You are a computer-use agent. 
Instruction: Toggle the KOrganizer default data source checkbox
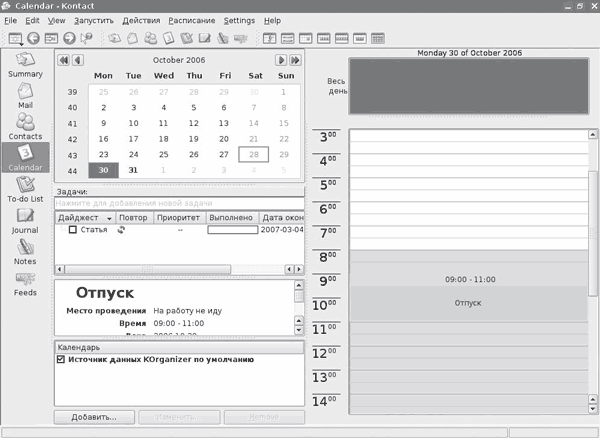[x=61, y=359]
